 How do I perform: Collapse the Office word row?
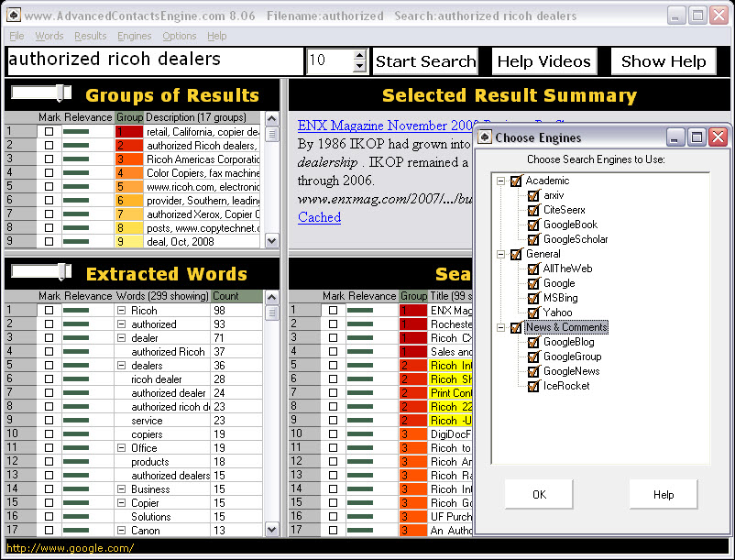(121, 447)
